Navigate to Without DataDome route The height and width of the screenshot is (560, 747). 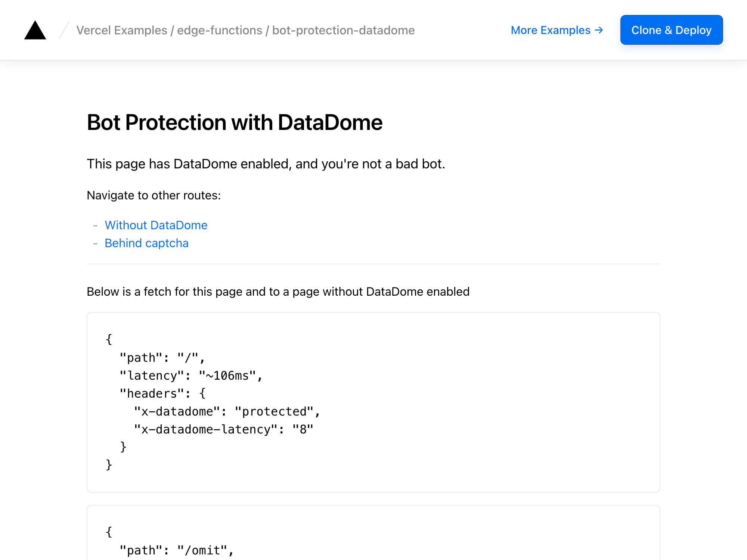click(x=156, y=224)
